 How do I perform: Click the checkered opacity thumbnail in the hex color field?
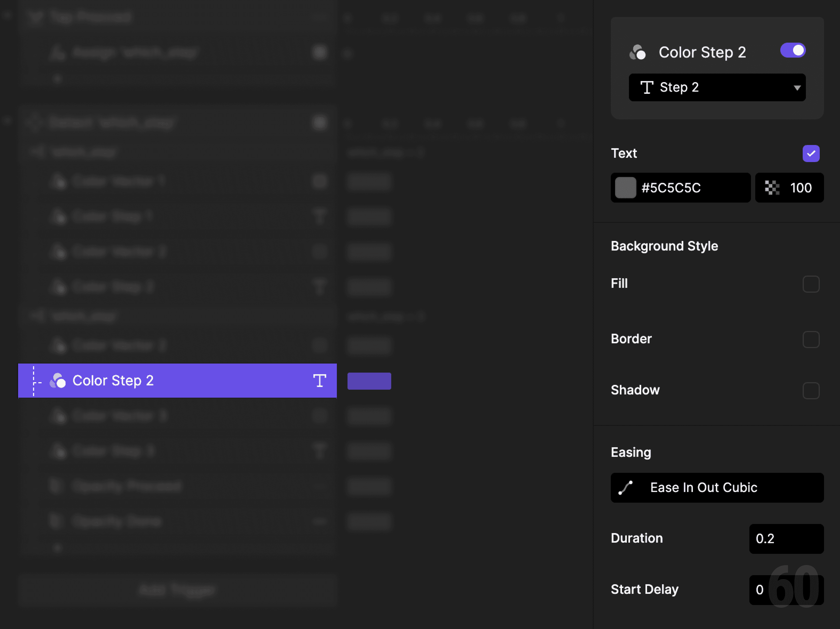625,188
